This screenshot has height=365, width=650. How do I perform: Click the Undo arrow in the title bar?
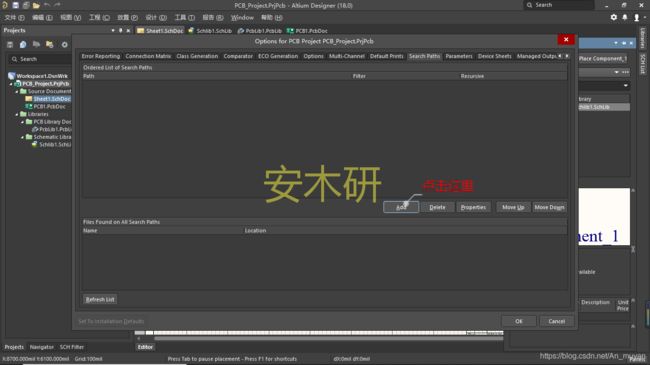[47, 5]
